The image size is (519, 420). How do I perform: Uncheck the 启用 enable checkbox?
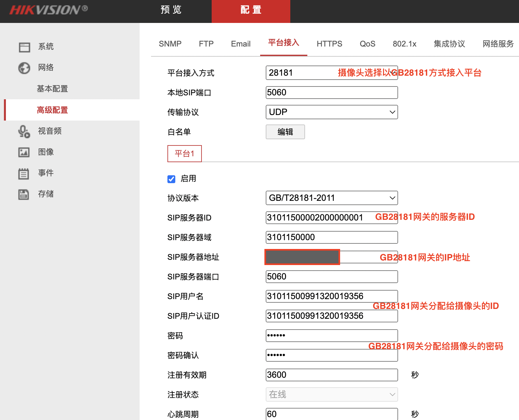171,179
